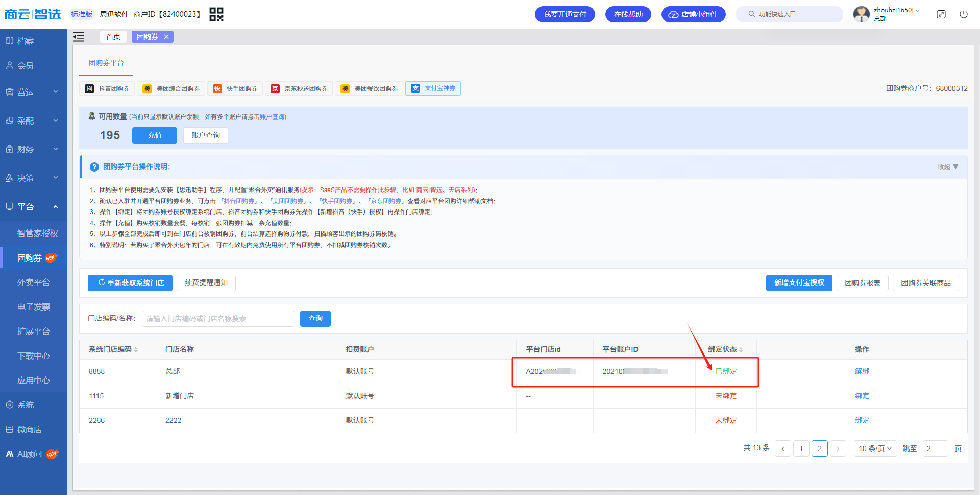Collapse the 平台 sidebar menu
Screen dimensions: 980x495
[33, 207]
